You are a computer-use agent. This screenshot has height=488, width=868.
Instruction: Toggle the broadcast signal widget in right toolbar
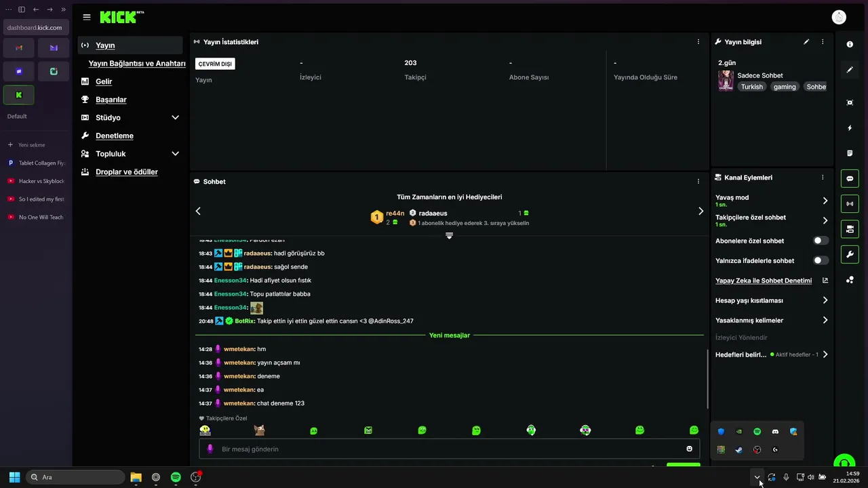tap(850, 204)
